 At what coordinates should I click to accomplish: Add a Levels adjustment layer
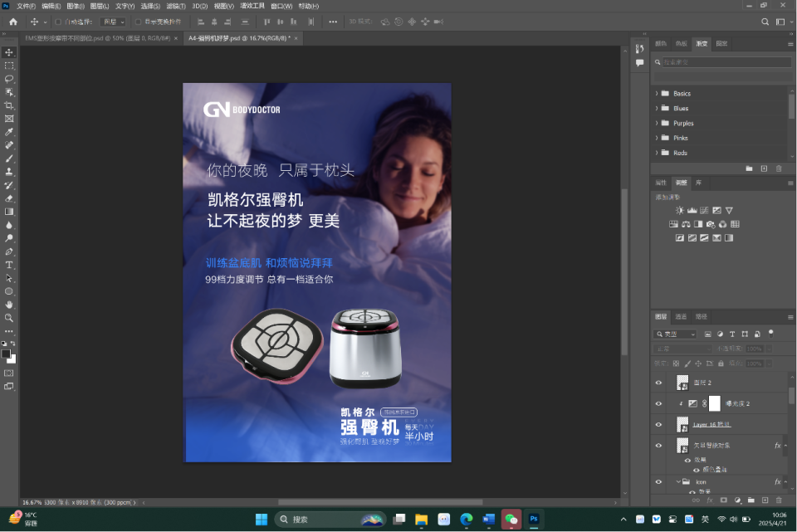coord(692,210)
